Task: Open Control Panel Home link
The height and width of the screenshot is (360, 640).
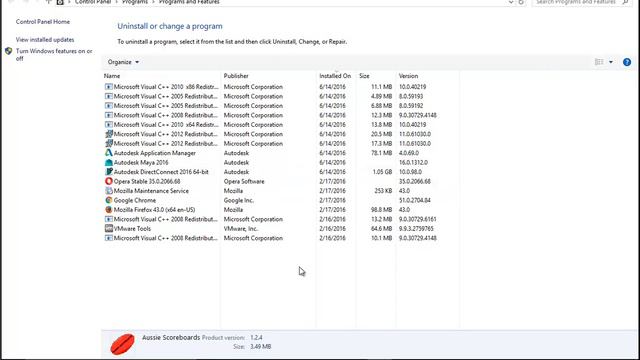Action: [43, 22]
